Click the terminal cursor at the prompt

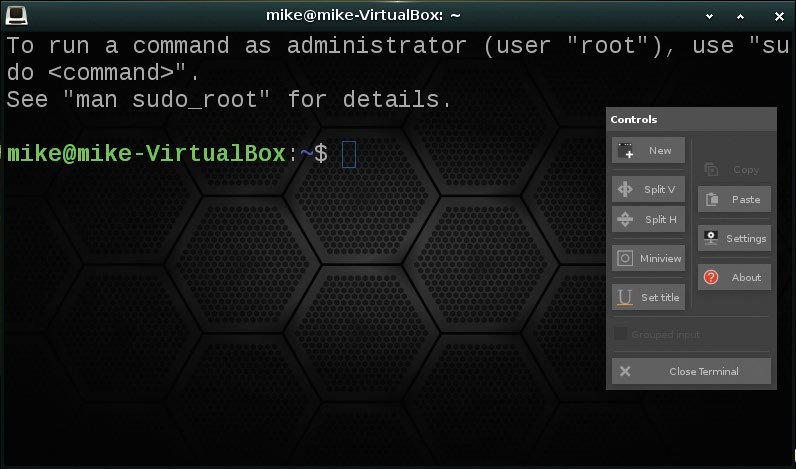click(x=349, y=154)
